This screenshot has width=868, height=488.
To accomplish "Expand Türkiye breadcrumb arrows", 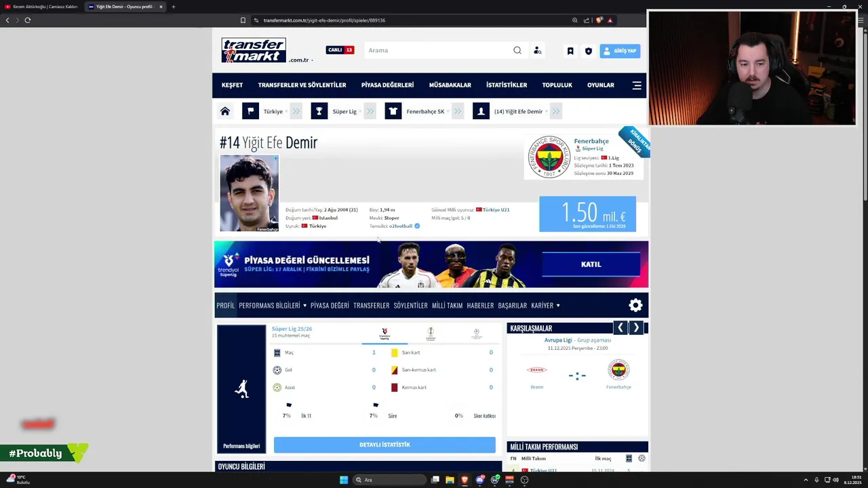I will (296, 111).
